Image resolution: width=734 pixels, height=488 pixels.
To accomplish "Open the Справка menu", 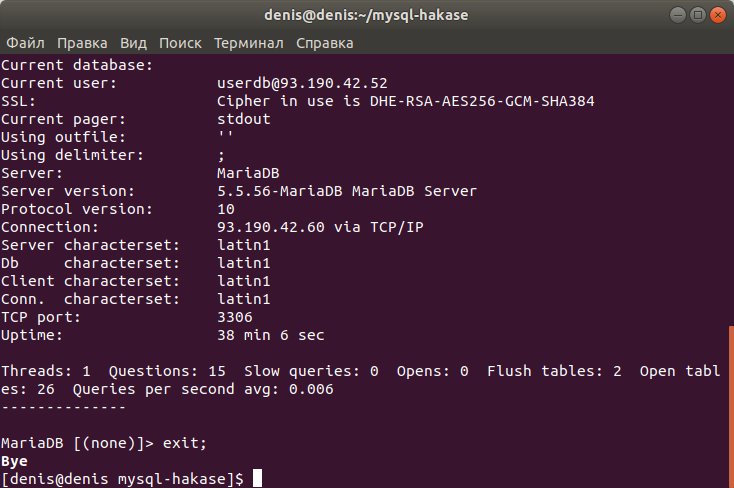I will [x=324, y=43].
